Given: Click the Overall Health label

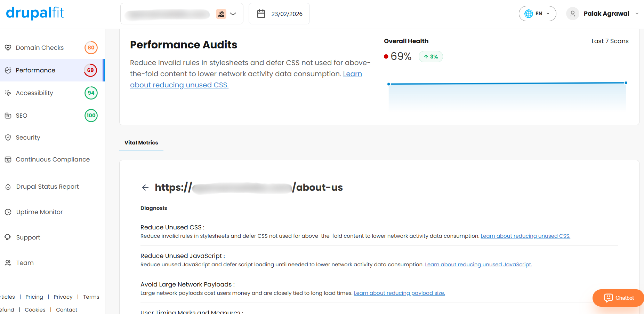Looking at the screenshot, I should coord(406,41).
